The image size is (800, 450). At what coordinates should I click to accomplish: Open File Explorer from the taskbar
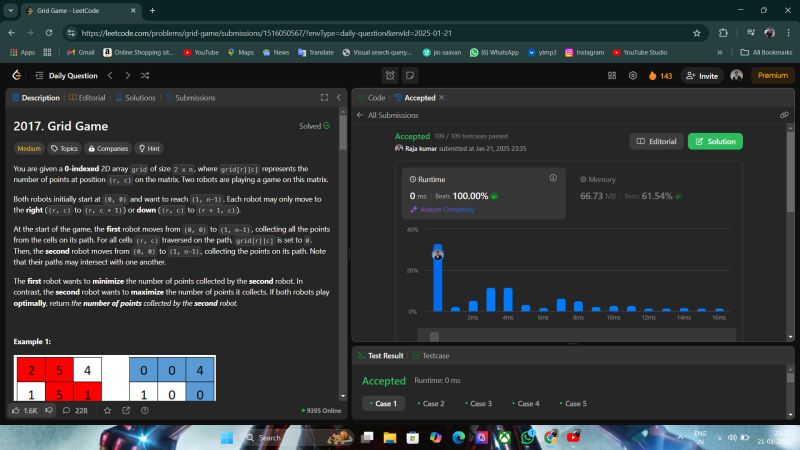[390, 437]
